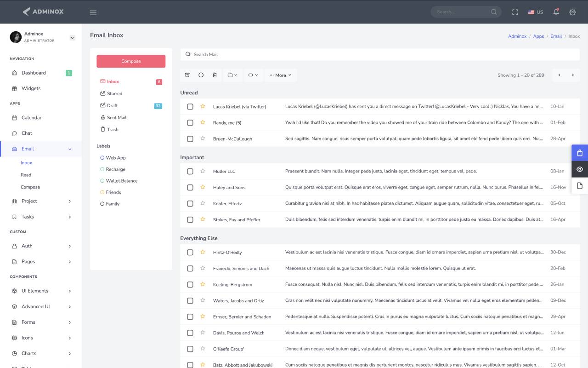Click the Email breadcrumb link
Viewport: 588px width, 368px height.
coord(556,36)
